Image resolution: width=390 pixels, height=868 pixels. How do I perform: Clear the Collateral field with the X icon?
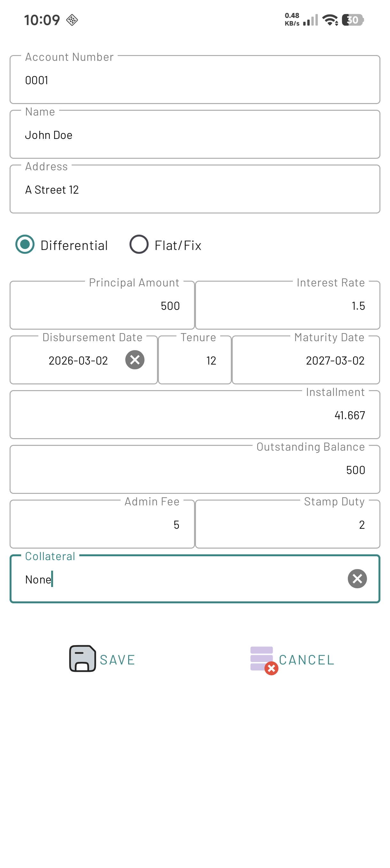[357, 579]
